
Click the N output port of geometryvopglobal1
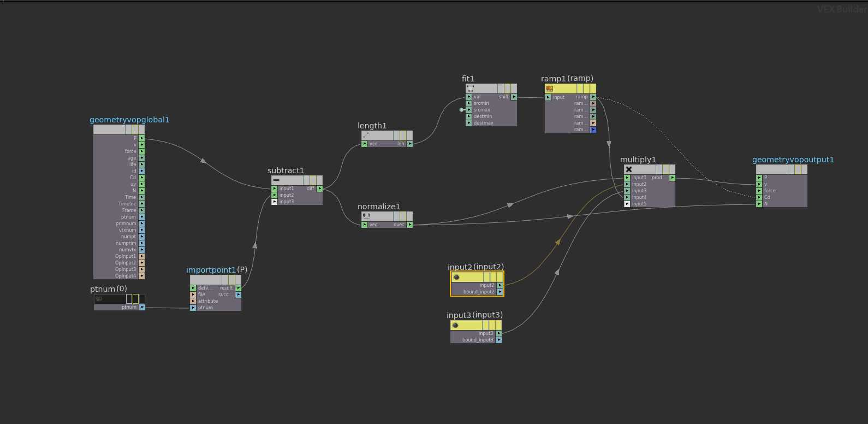pos(142,191)
